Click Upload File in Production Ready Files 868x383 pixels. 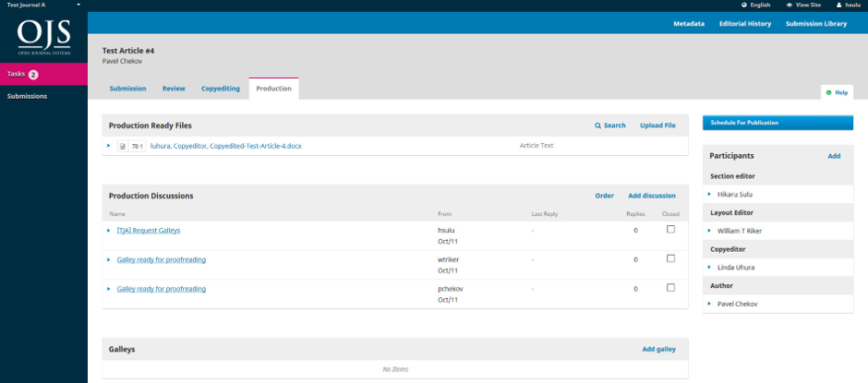pos(657,126)
